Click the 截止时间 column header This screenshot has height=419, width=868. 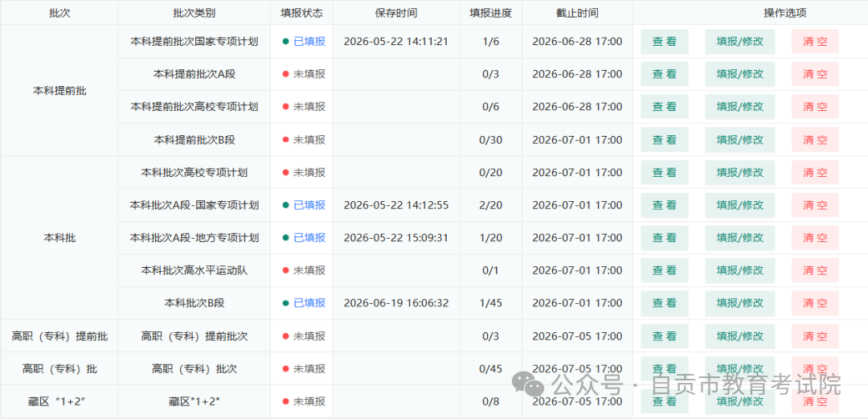pos(577,13)
